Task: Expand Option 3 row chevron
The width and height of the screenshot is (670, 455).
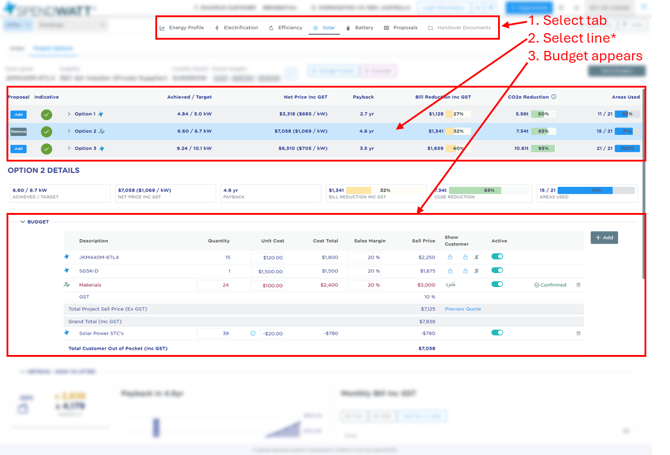Action: [x=69, y=149]
